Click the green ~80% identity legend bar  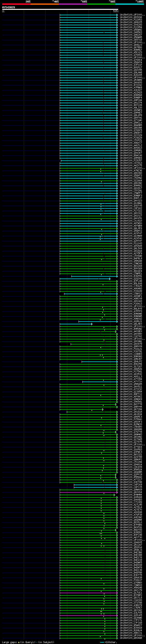pos(101,4)
